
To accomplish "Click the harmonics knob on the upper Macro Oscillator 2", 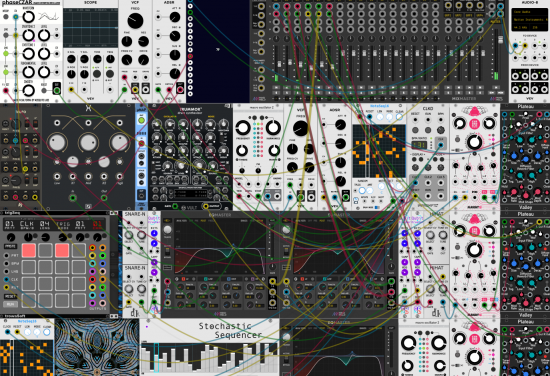I will pos(274,128).
